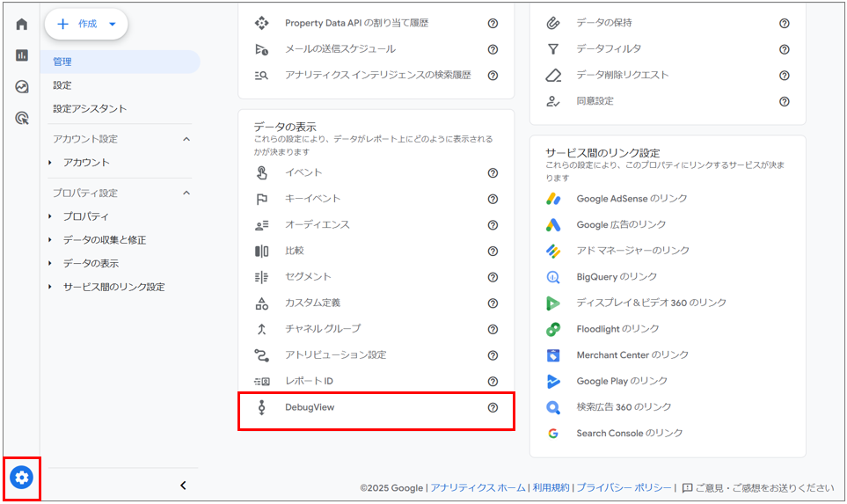
Task: Click the help icon beside データフィルタ
Action: (x=785, y=49)
